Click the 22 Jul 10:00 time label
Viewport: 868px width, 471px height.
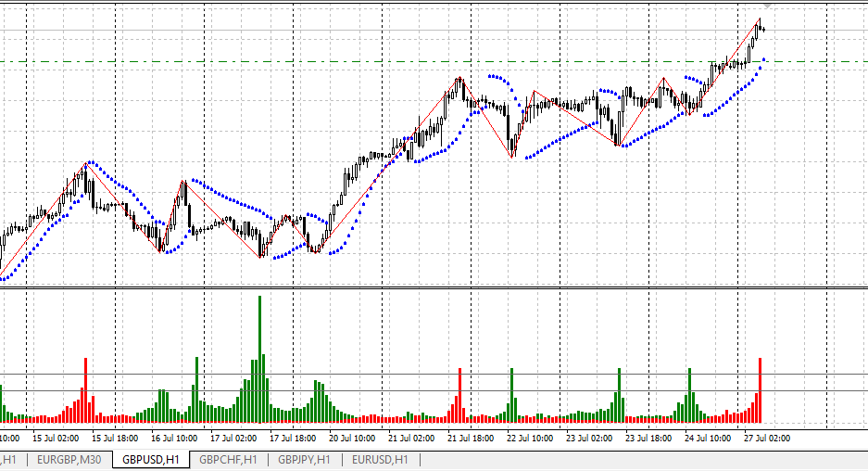point(530,438)
